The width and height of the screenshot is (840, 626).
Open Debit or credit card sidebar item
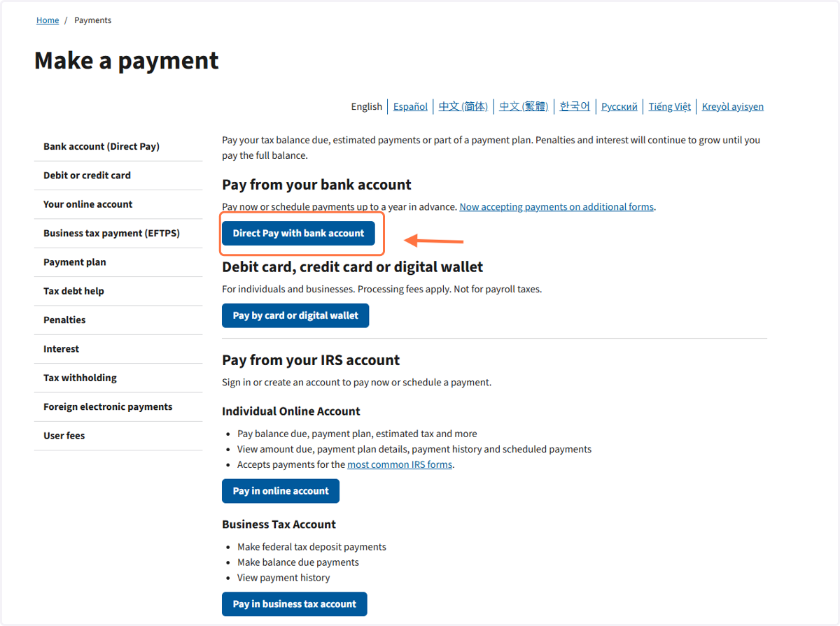[118, 175]
